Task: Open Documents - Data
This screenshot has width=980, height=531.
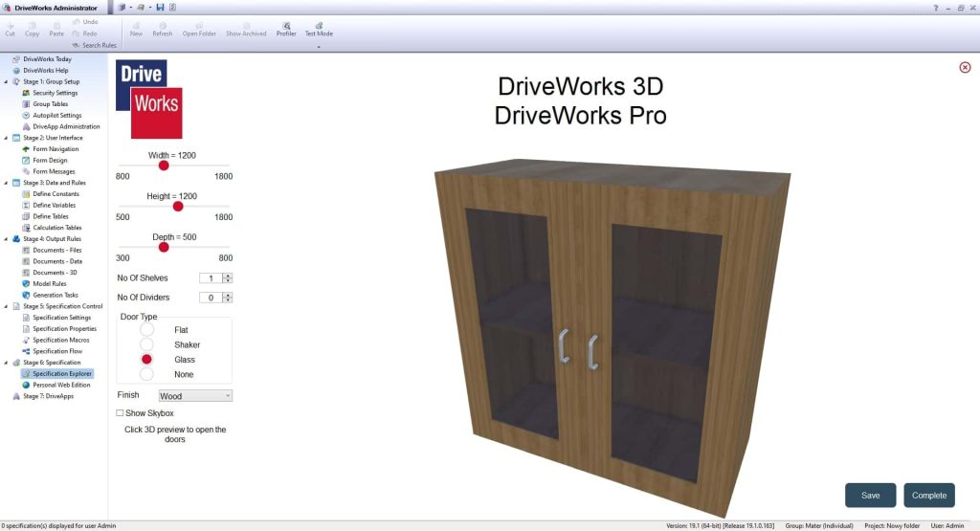Action: (x=52, y=261)
